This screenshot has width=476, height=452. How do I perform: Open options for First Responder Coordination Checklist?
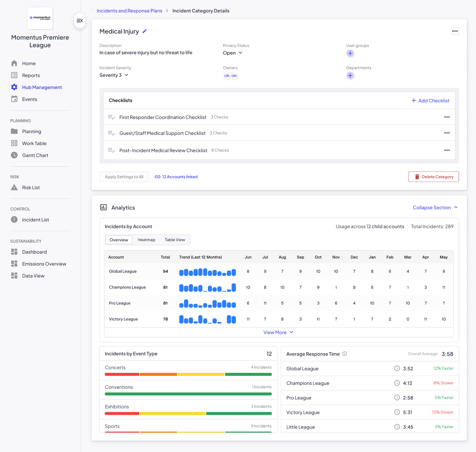tap(447, 117)
